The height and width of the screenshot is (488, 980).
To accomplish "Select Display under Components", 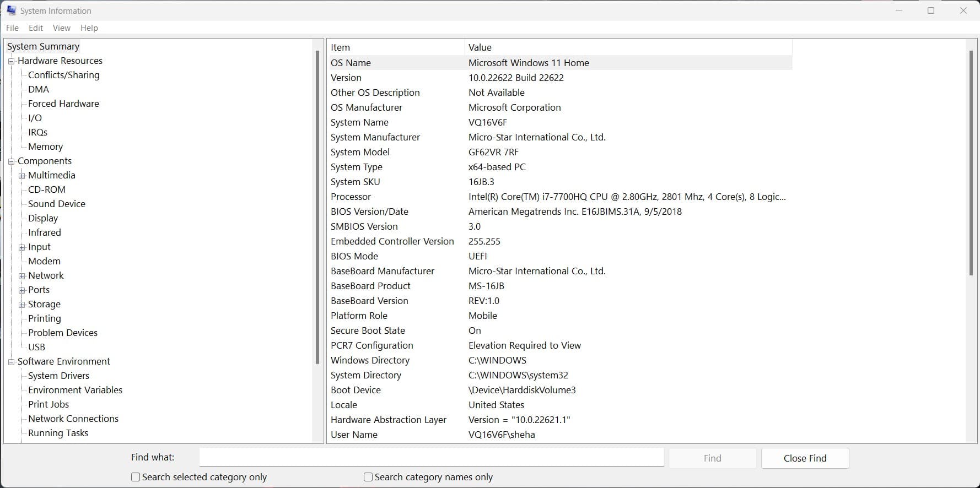I will (x=43, y=218).
